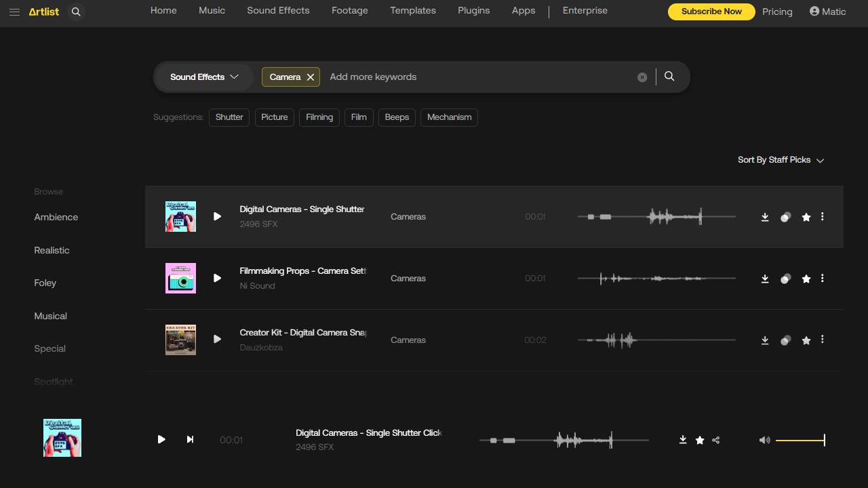Go to Plugins
This screenshot has height=488, width=868.
coord(474,11)
